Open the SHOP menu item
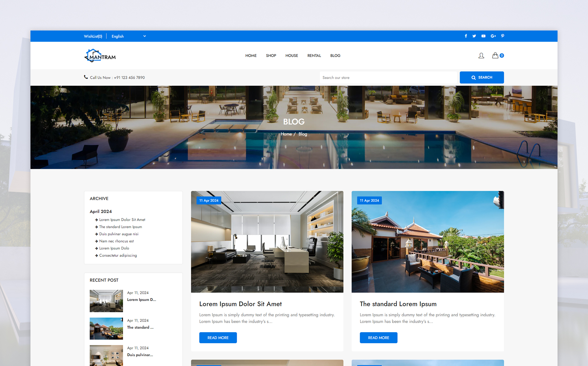588x366 pixels. (271, 56)
